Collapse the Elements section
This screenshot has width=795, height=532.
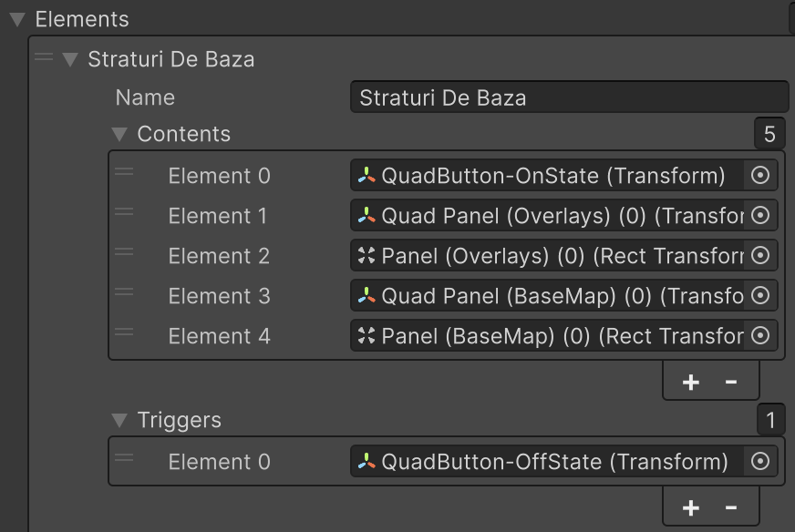coord(17,19)
